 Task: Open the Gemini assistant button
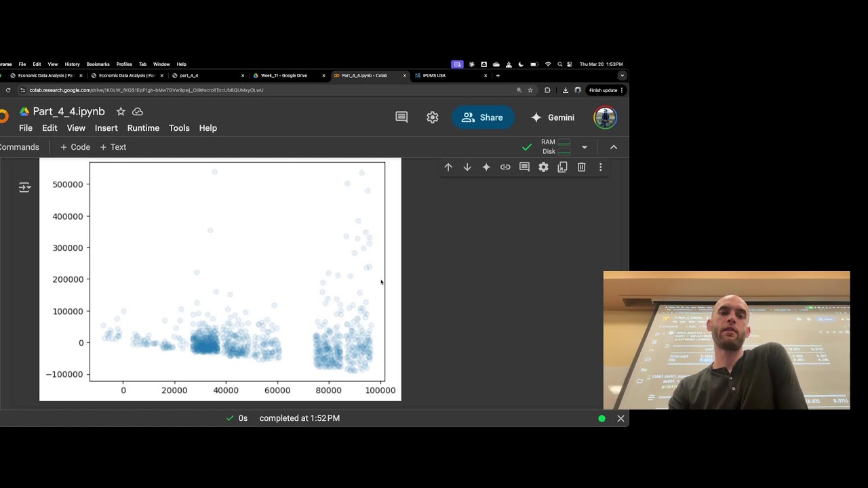(x=553, y=117)
